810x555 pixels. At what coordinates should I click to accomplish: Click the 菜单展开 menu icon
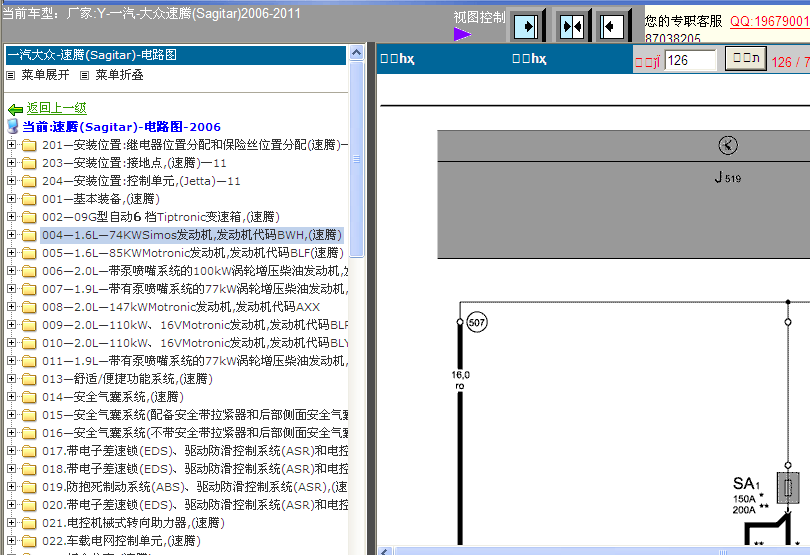tap(10, 75)
